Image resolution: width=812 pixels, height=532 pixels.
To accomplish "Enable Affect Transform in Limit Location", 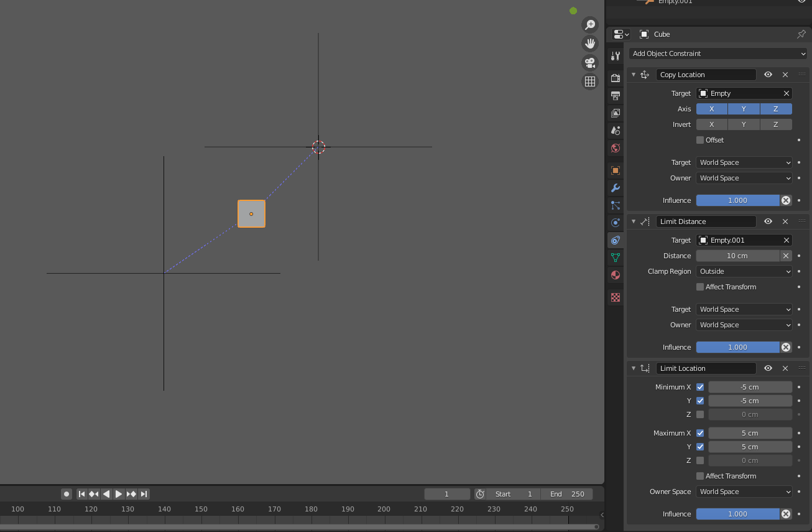I will click(700, 476).
